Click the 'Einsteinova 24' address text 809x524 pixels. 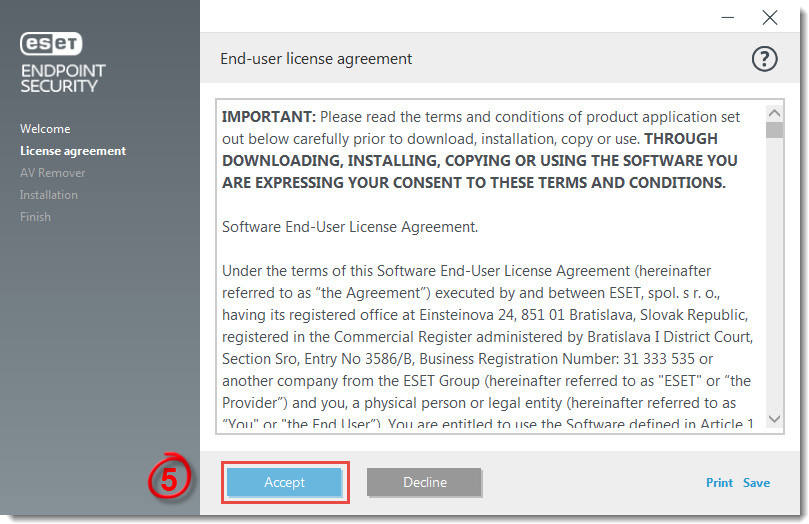pyautogui.click(x=468, y=315)
